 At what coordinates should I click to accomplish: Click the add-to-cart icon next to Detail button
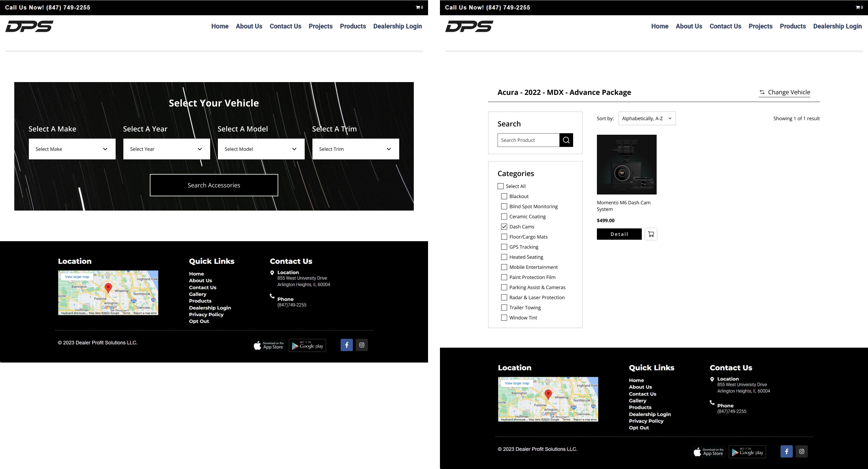651,234
